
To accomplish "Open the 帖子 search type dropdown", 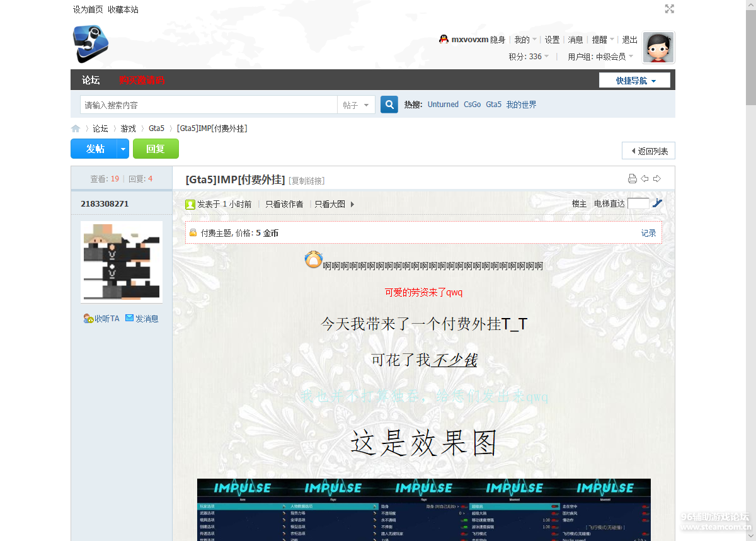I will click(357, 105).
